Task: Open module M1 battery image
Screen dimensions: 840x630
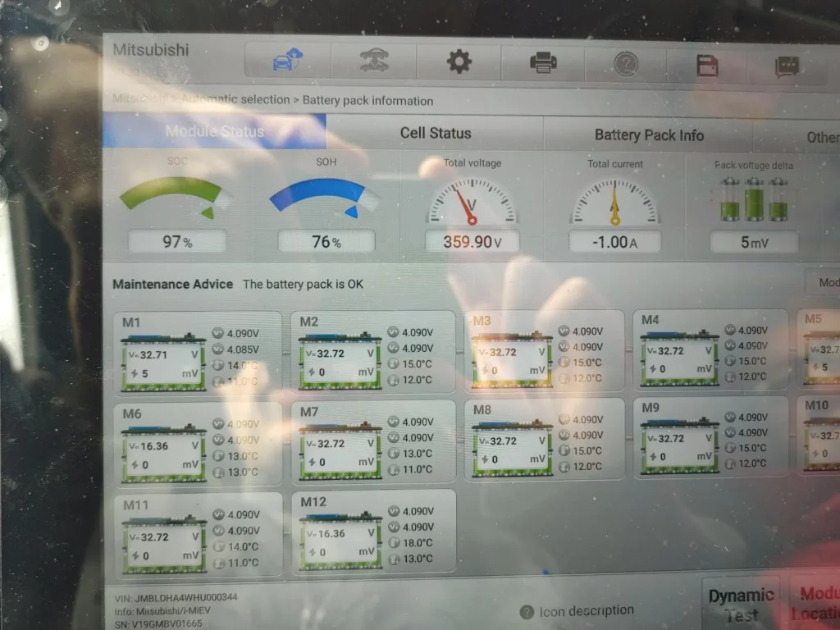Action: (163, 362)
